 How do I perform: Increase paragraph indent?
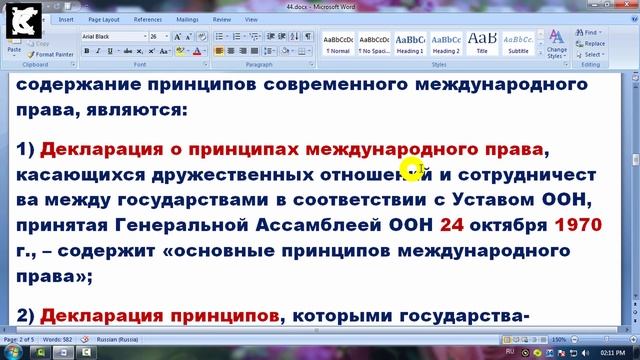point(282,37)
